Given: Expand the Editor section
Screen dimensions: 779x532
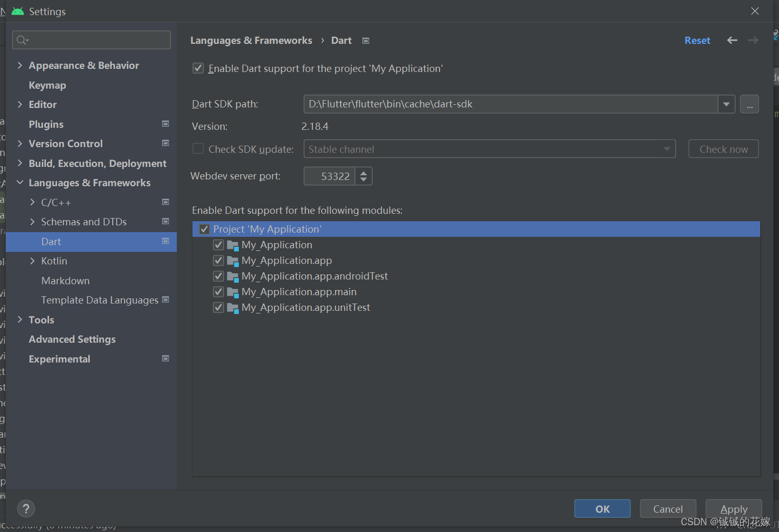Looking at the screenshot, I should (20, 104).
